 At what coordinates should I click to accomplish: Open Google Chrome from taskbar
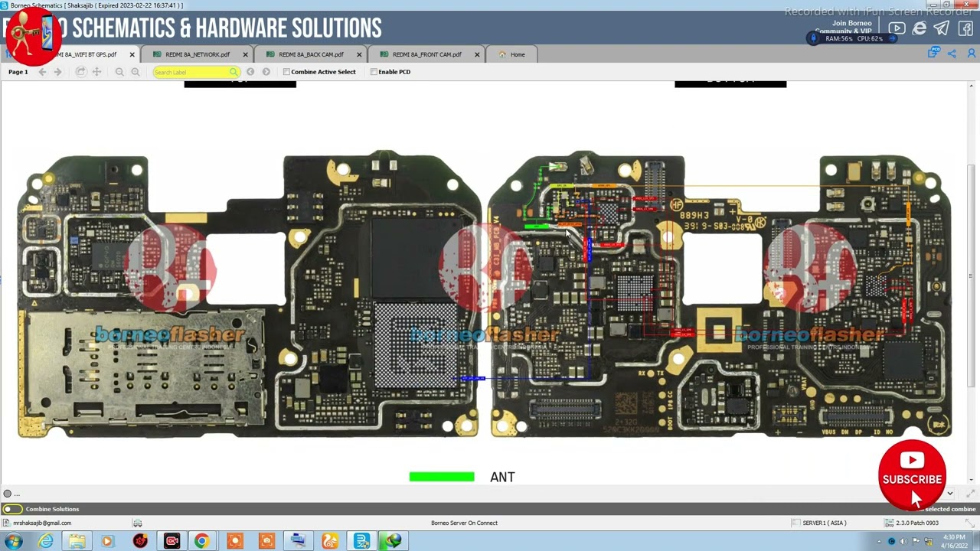point(201,541)
